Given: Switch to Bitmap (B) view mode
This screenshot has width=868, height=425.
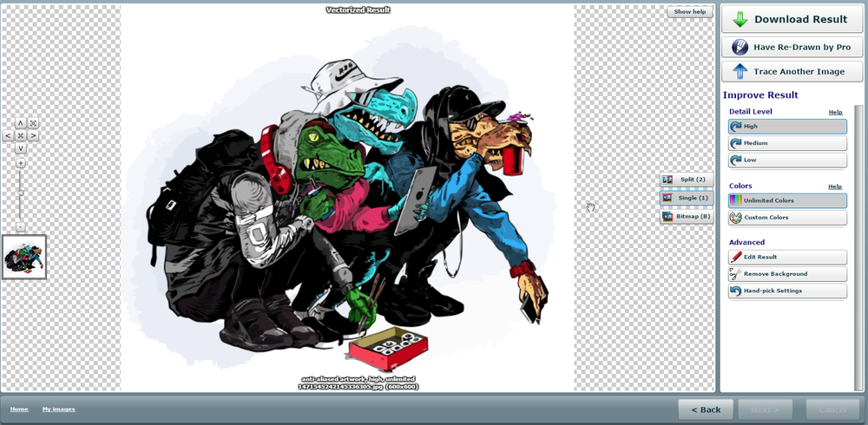Looking at the screenshot, I should point(687,217).
